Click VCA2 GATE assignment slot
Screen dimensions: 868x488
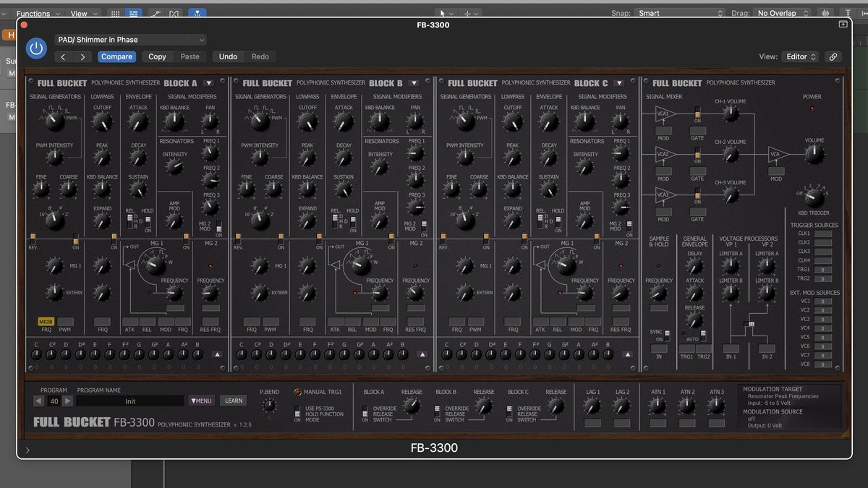click(697, 171)
